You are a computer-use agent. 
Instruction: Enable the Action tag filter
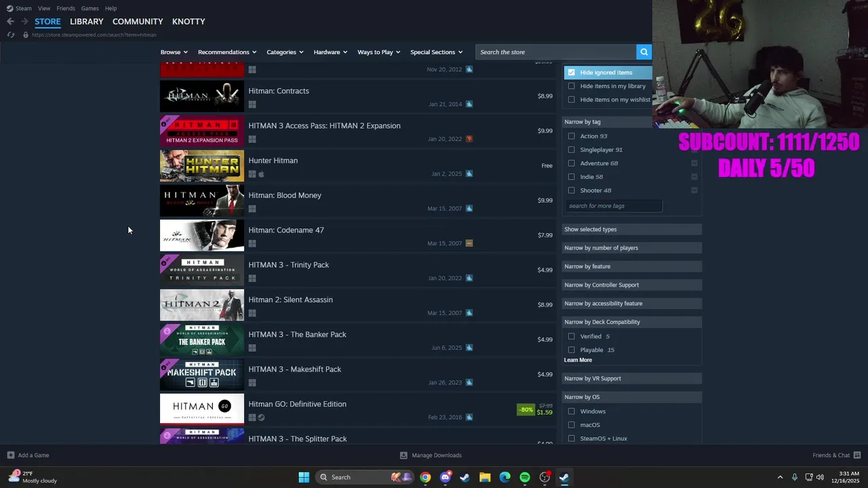click(571, 136)
